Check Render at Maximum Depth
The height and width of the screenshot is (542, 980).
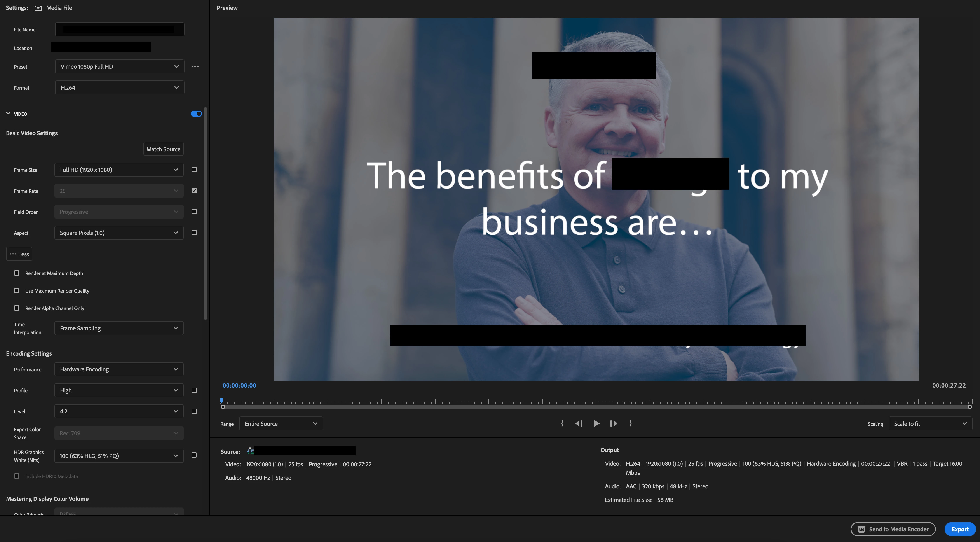pos(17,273)
